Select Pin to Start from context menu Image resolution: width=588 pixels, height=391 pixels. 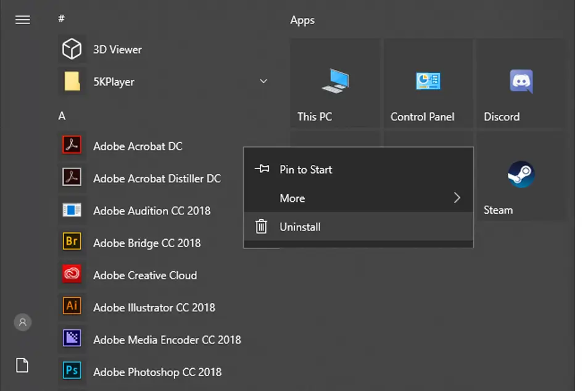(305, 169)
